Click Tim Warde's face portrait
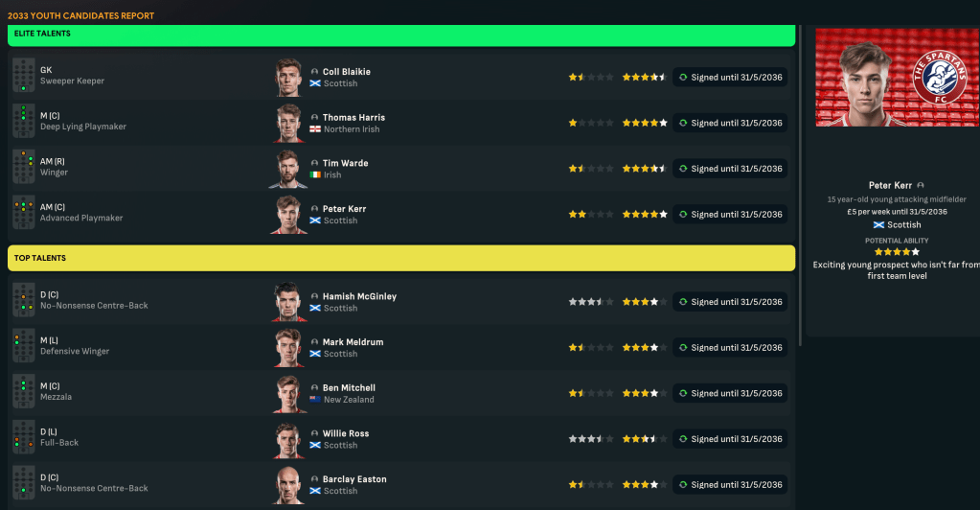The width and height of the screenshot is (980, 510). [288, 169]
